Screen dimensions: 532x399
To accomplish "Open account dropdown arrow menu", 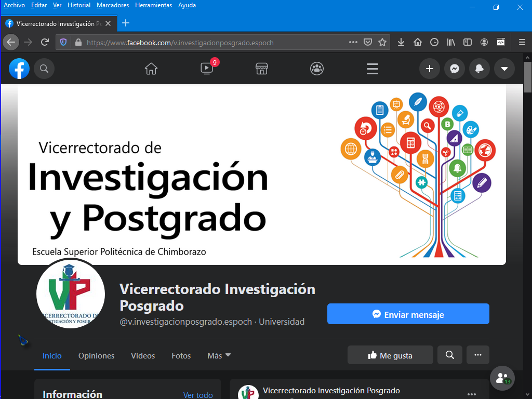I will 504,69.
